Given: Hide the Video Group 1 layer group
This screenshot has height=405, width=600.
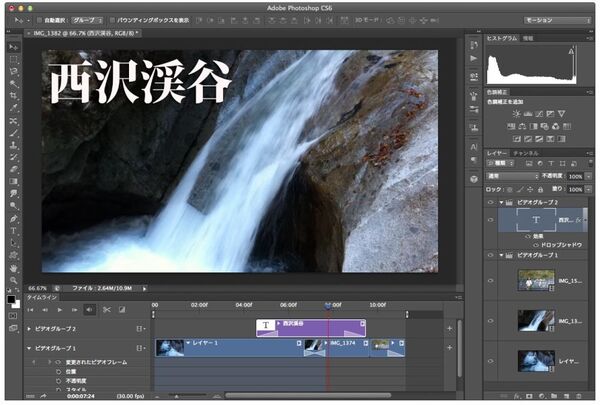Looking at the screenshot, I should [491, 255].
